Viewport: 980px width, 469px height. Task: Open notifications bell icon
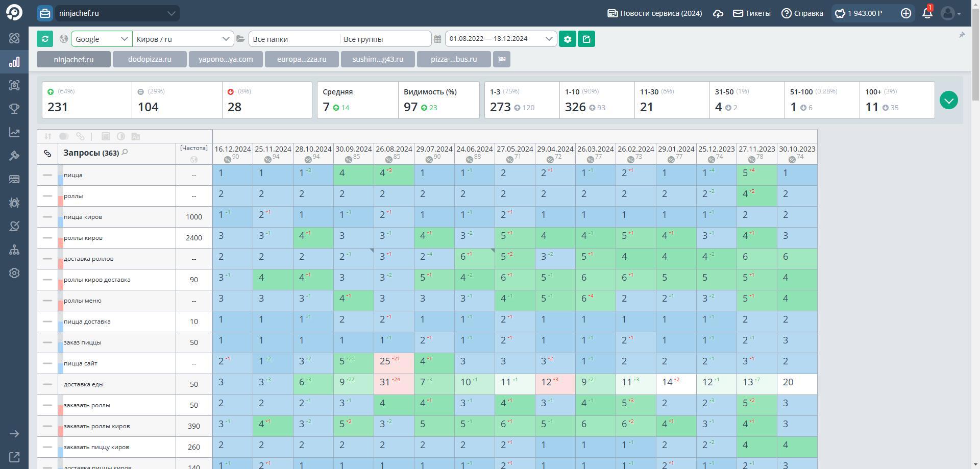tap(927, 13)
